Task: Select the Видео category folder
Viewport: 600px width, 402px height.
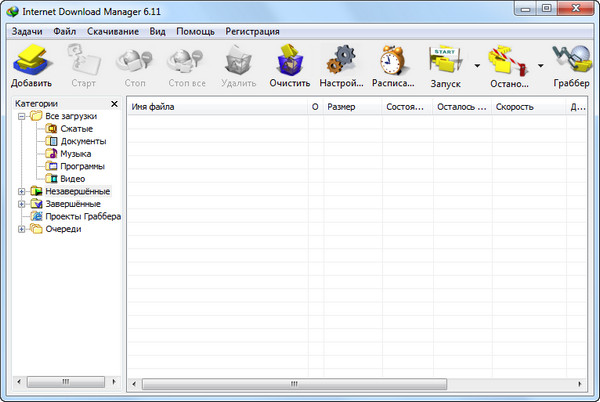Action: 72,178
